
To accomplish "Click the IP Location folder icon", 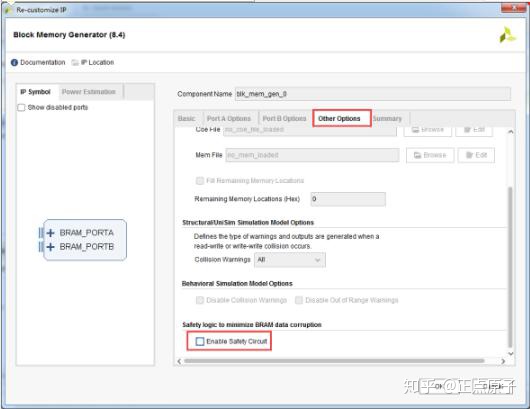I will point(75,63).
